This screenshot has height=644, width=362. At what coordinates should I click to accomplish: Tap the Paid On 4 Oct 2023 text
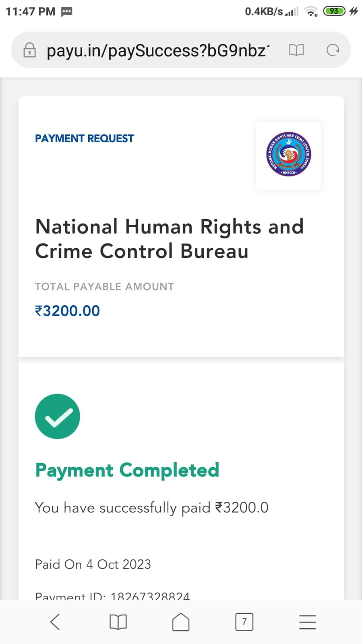click(93, 564)
